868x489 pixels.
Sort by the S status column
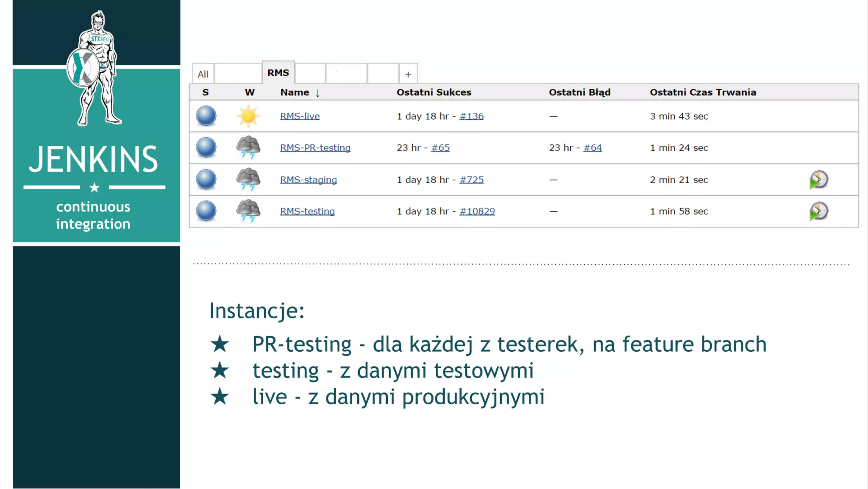206,92
